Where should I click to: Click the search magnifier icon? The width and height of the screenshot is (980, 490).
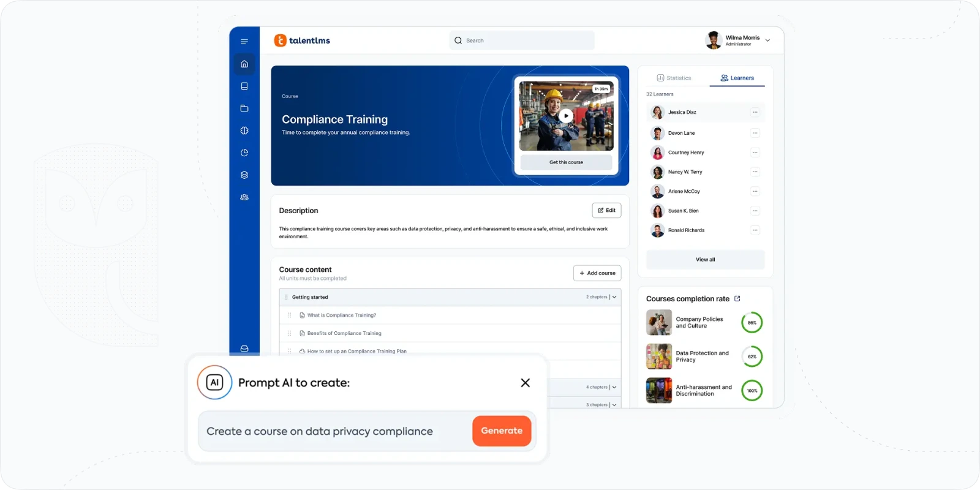point(458,40)
